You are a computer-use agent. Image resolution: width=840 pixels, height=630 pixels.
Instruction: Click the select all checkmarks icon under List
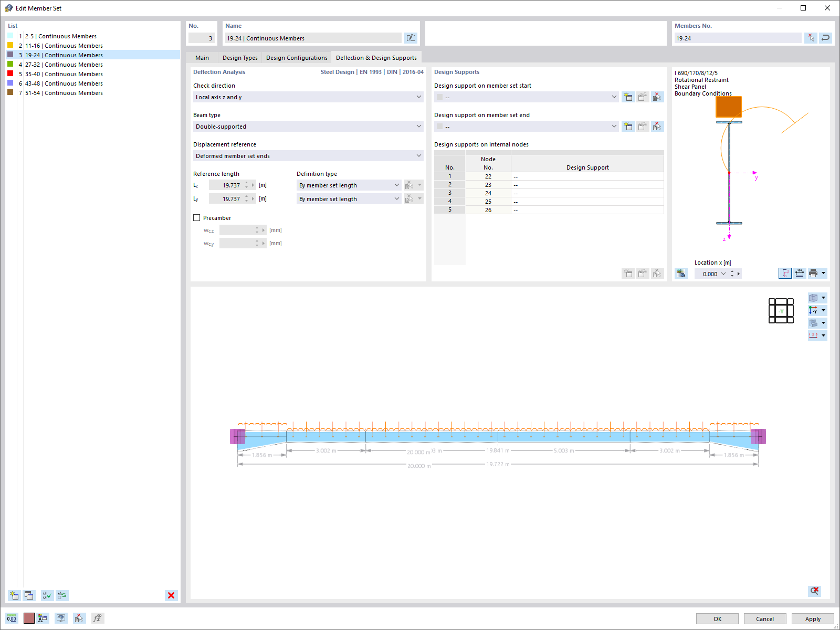point(47,595)
